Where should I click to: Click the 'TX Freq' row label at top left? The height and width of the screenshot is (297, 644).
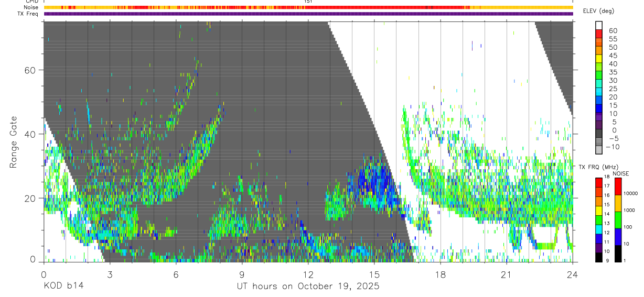[x=28, y=14]
